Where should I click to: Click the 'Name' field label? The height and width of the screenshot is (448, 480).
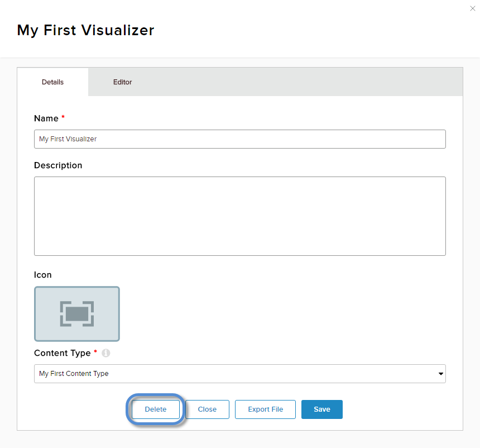46,118
